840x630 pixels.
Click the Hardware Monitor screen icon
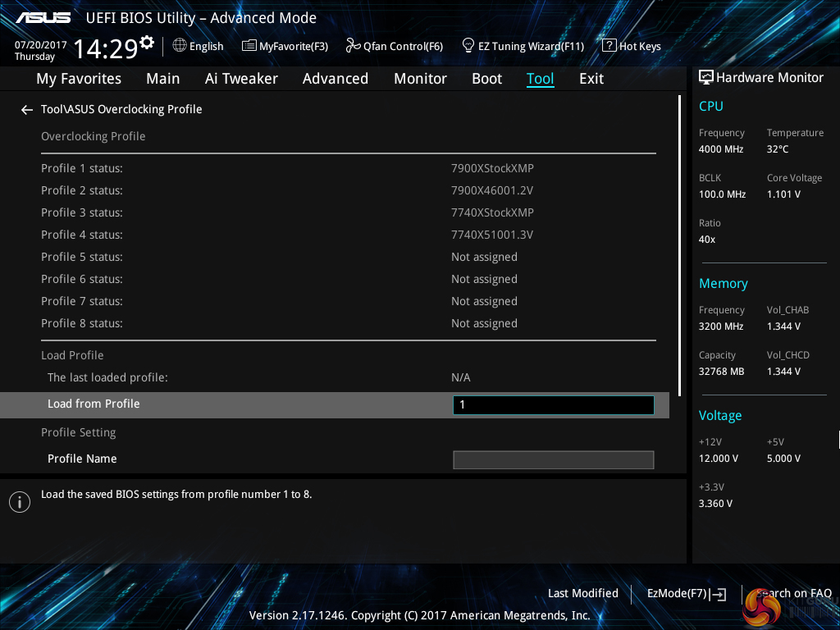(x=706, y=78)
